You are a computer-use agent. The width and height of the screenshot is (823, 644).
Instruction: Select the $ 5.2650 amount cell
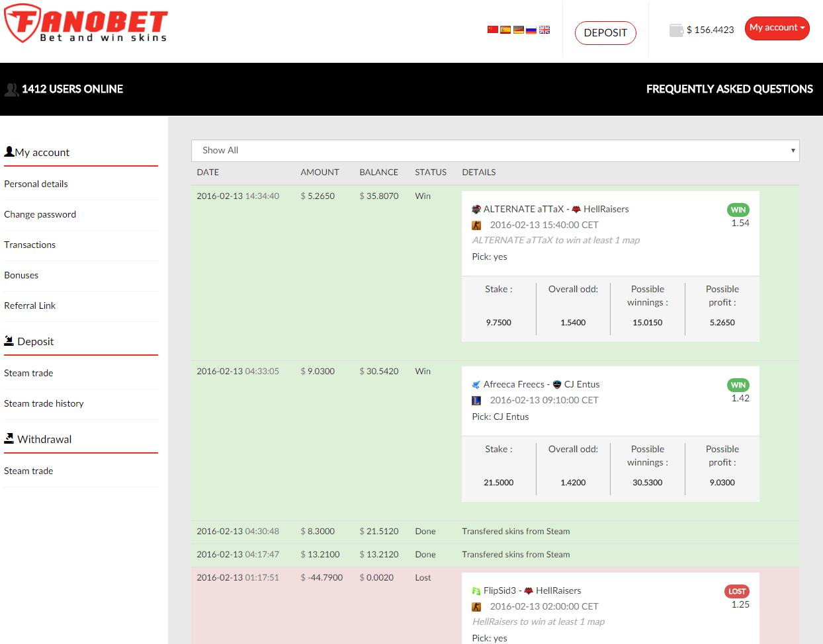pyautogui.click(x=318, y=196)
